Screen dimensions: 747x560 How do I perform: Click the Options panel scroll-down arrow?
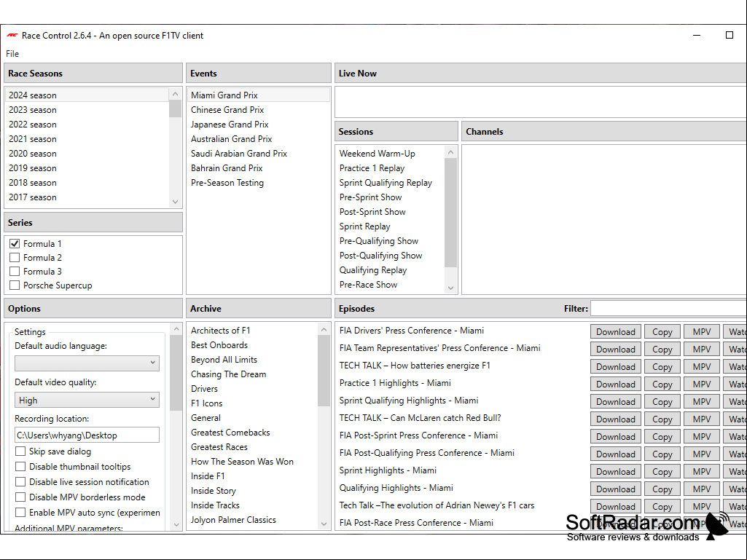[x=176, y=525]
